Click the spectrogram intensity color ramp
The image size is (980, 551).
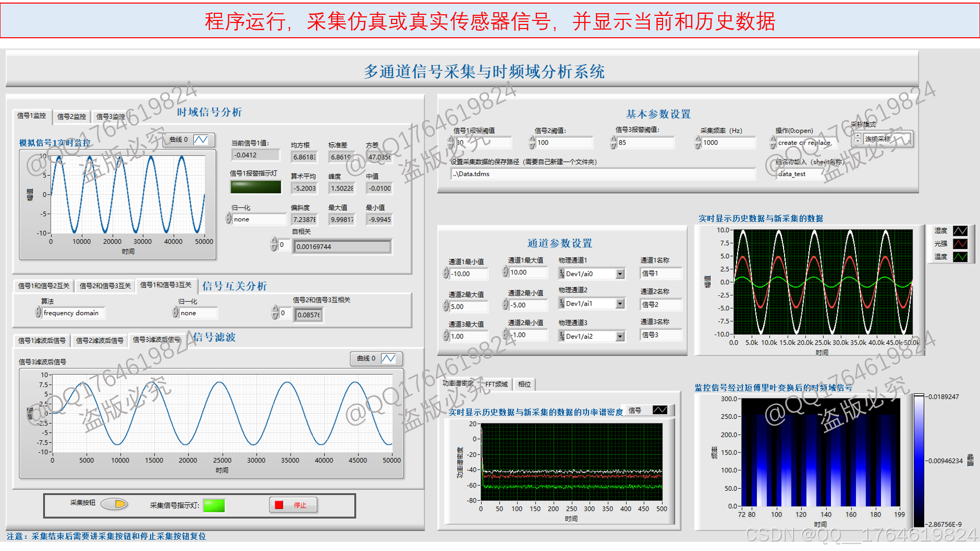[x=919, y=460]
